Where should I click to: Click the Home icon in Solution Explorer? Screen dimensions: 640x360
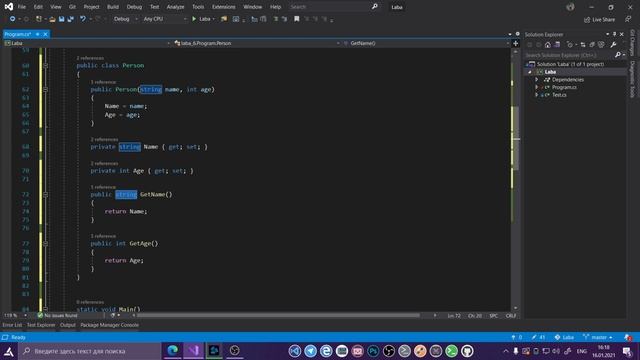point(548,45)
